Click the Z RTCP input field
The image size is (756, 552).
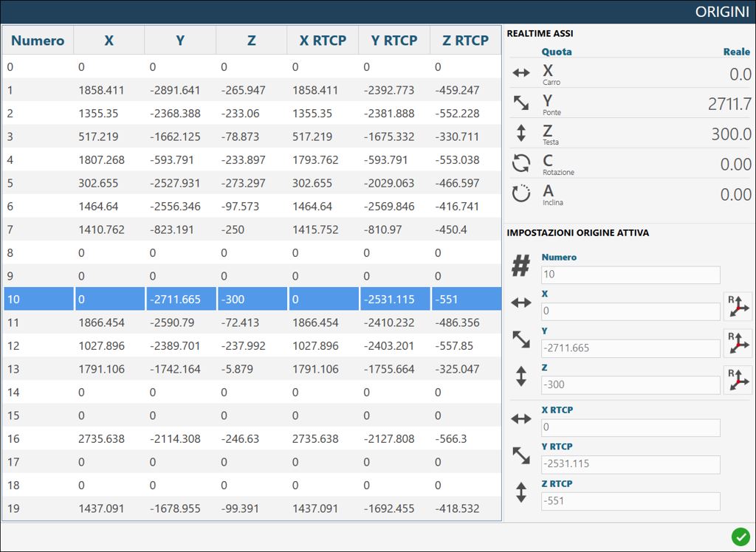[x=630, y=501]
